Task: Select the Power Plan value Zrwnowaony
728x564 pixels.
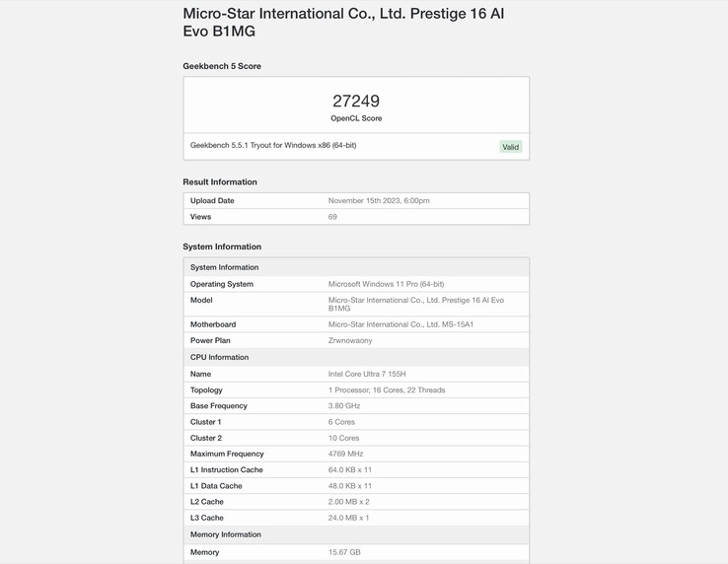Action: tap(350, 341)
